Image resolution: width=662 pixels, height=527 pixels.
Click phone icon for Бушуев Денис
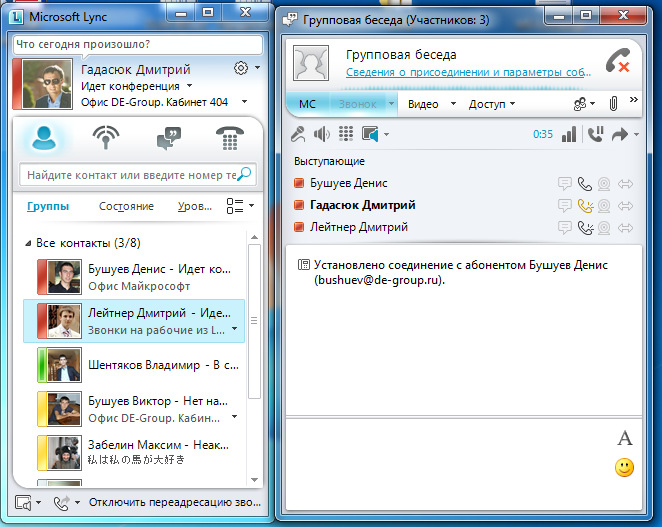click(x=585, y=184)
